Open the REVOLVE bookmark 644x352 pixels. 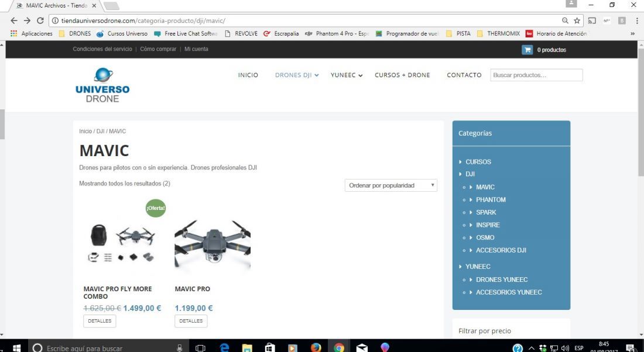(x=241, y=34)
